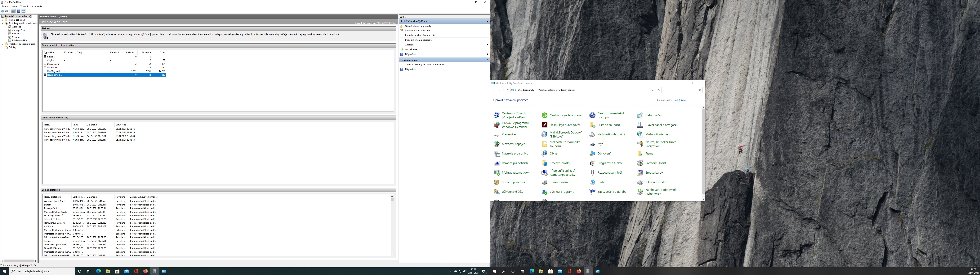Open Flash Player (32bitové) control panel item
The width and height of the screenshot is (980, 275).
pos(565,125)
